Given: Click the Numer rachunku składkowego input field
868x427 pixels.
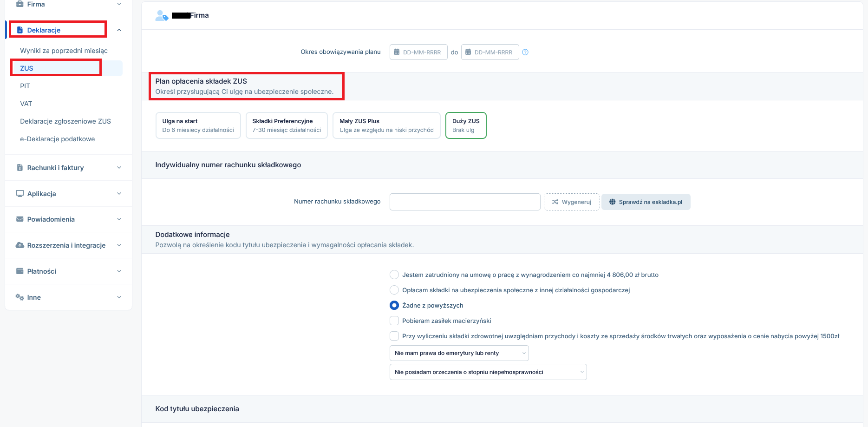Looking at the screenshot, I should pyautogui.click(x=464, y=202).
